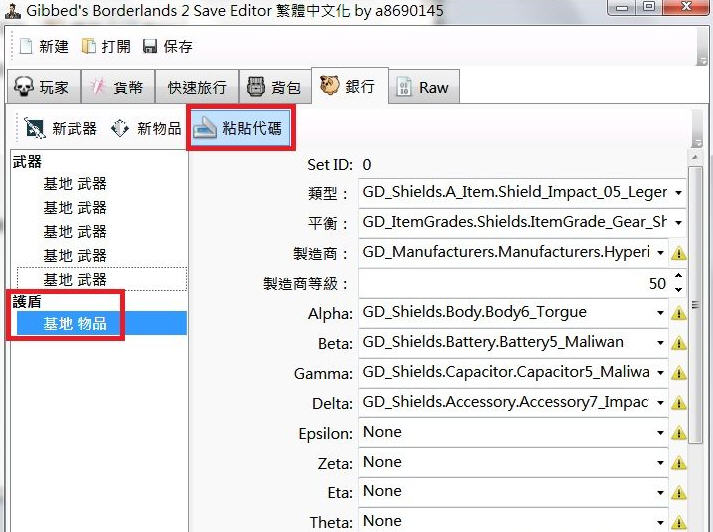This screenshot has height=532, width=713.
Task: Increase 製造商等級 level with up arrow
Action: (x=678, y=276)
